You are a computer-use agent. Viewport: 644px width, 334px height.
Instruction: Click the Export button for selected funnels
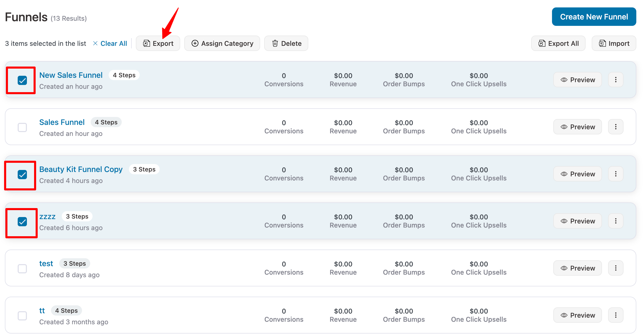[x=158, y=44]
